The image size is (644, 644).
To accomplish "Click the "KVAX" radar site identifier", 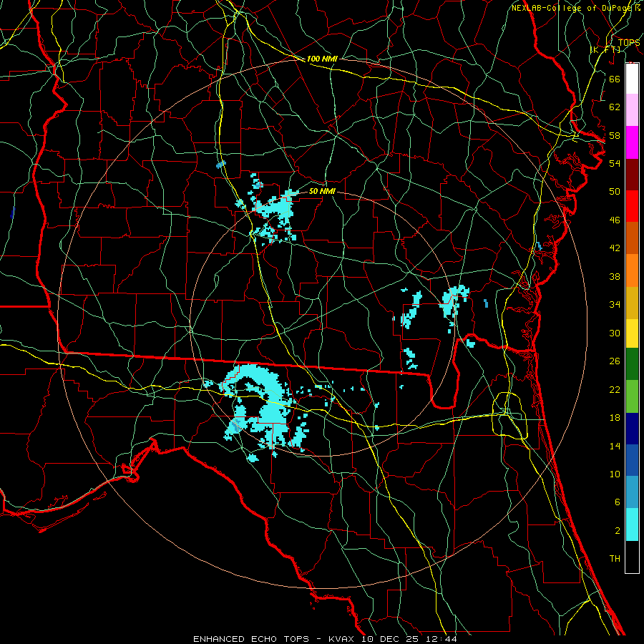I will [x=343, y=639].
